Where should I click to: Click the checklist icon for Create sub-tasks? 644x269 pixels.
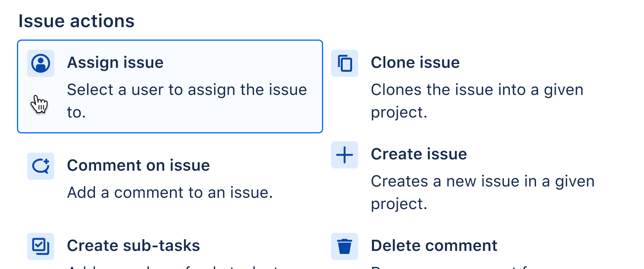(41, 246)
